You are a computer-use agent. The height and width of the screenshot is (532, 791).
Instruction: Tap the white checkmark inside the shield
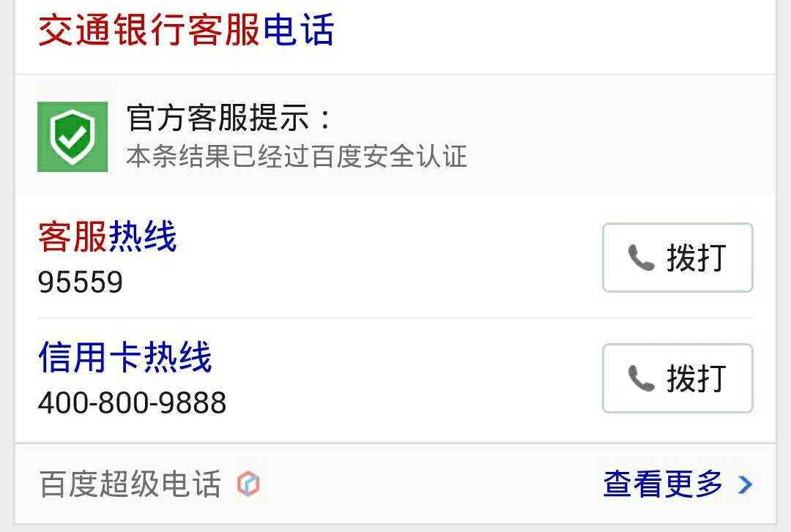click(x=72, y=135)
